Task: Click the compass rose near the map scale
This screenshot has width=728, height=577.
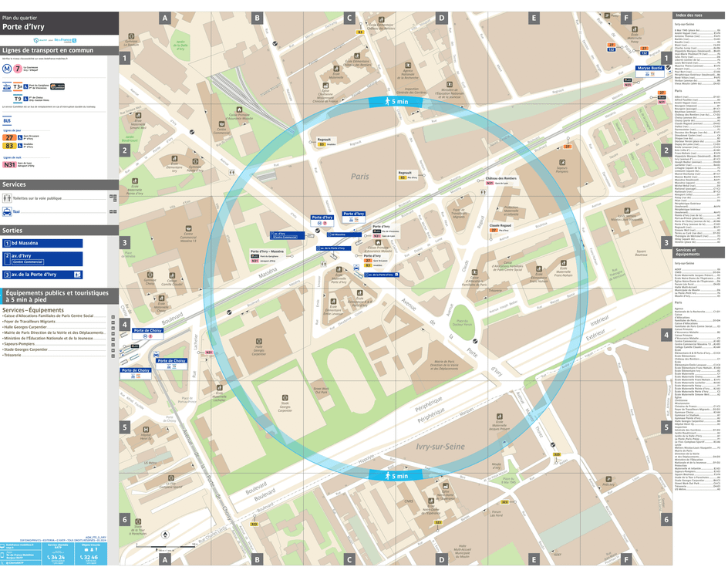Action: click(165, 535)
